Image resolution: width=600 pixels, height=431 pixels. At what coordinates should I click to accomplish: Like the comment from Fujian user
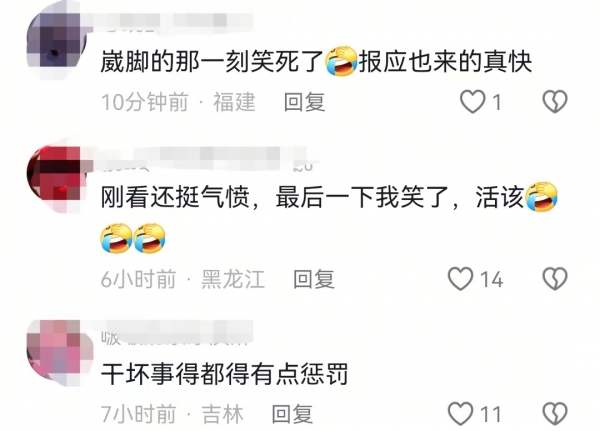click(x=472, y=102)
